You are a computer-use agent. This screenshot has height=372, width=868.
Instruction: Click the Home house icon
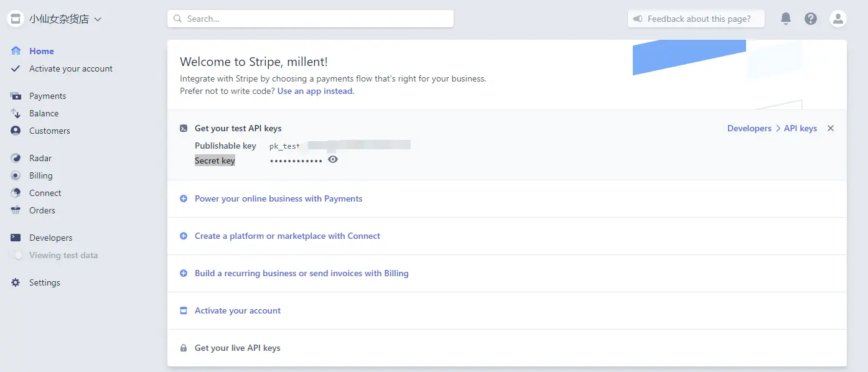(16, 51)
